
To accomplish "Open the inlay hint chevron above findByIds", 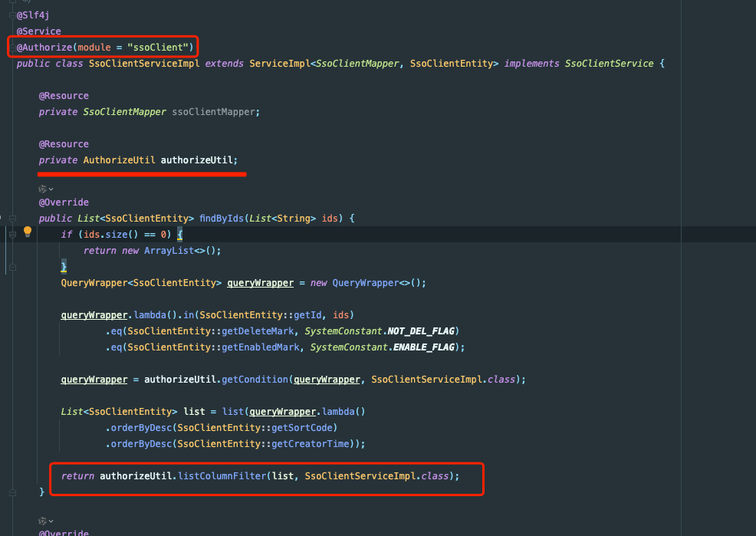I will [51, 189].
